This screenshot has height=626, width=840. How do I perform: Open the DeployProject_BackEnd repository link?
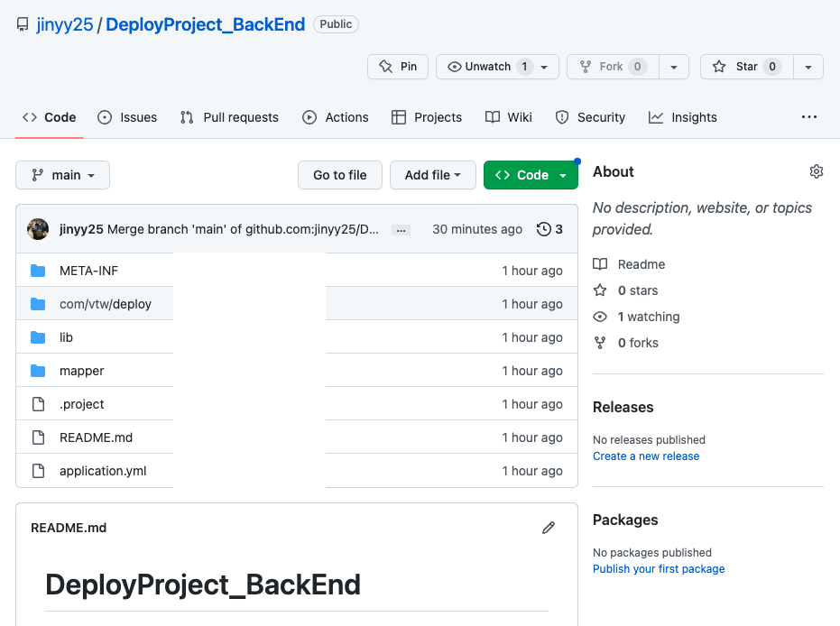click(x=205, y=24)
